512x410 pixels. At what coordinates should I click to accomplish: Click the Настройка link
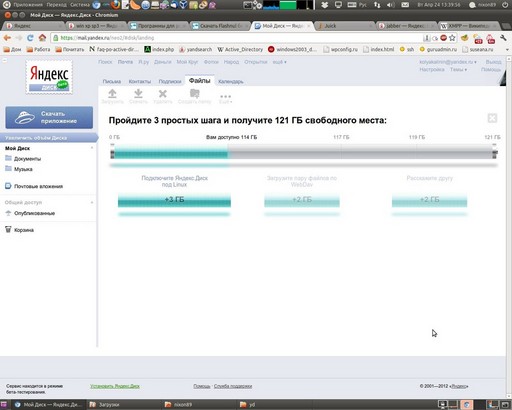(432, 70)
